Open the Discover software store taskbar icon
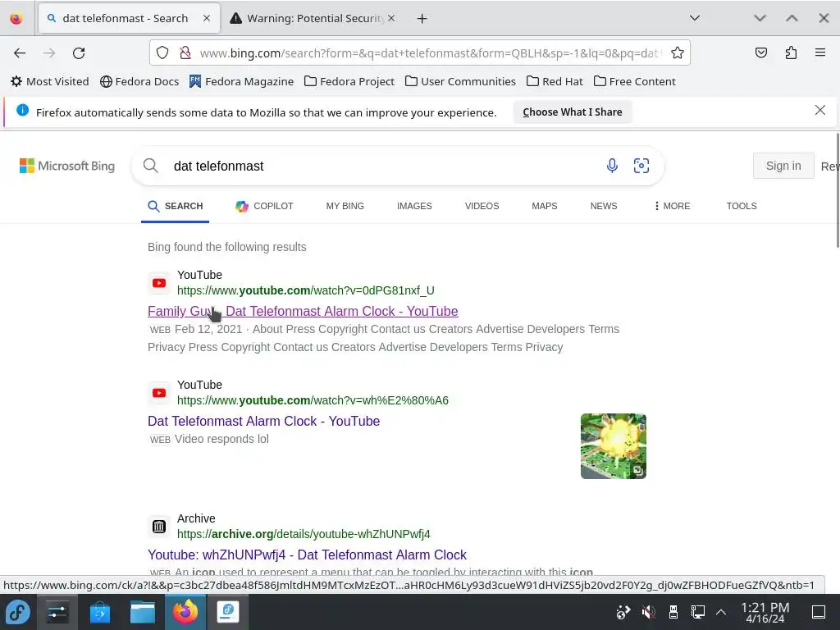 click(x=99, y=612)
